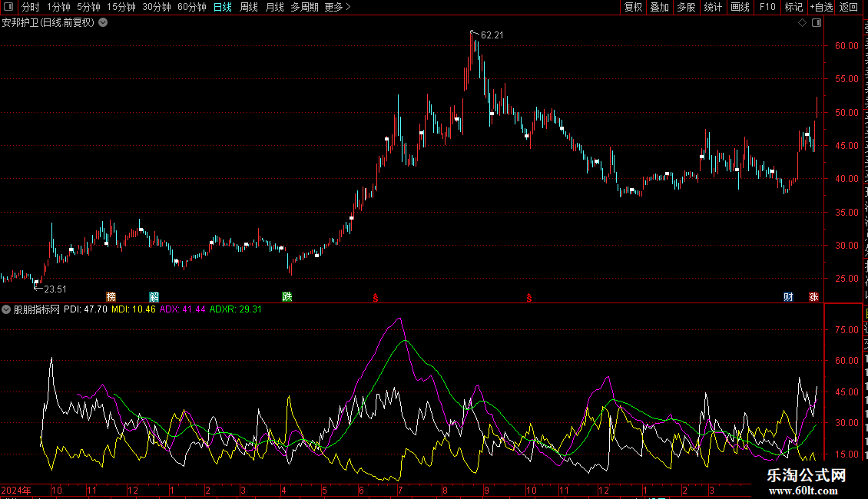Image resolution: width=868 pixels, height=499 pixels.
Task: Click the ADXR: 29.31 value
Action: [235, 310]
